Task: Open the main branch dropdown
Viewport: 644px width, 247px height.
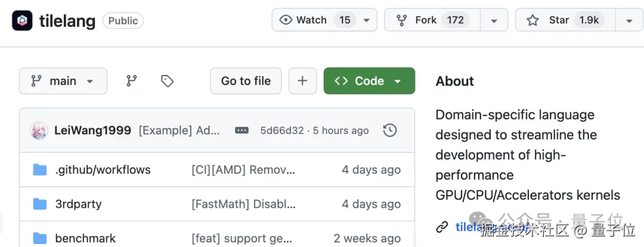Action: (63, 81)
